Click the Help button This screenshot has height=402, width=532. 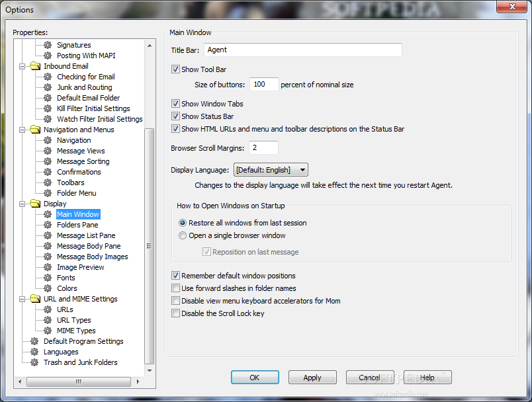pyautogui.click(x=427, y=378)
